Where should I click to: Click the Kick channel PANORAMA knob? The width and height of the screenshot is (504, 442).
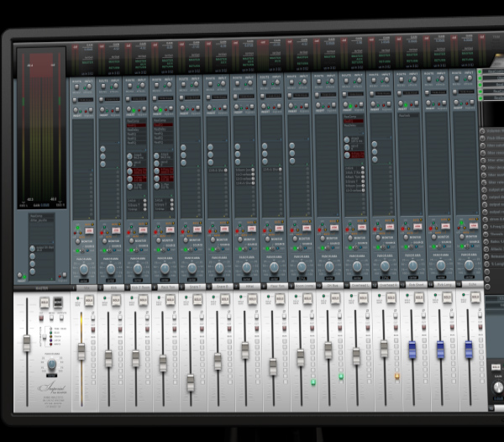pos(111,269)
